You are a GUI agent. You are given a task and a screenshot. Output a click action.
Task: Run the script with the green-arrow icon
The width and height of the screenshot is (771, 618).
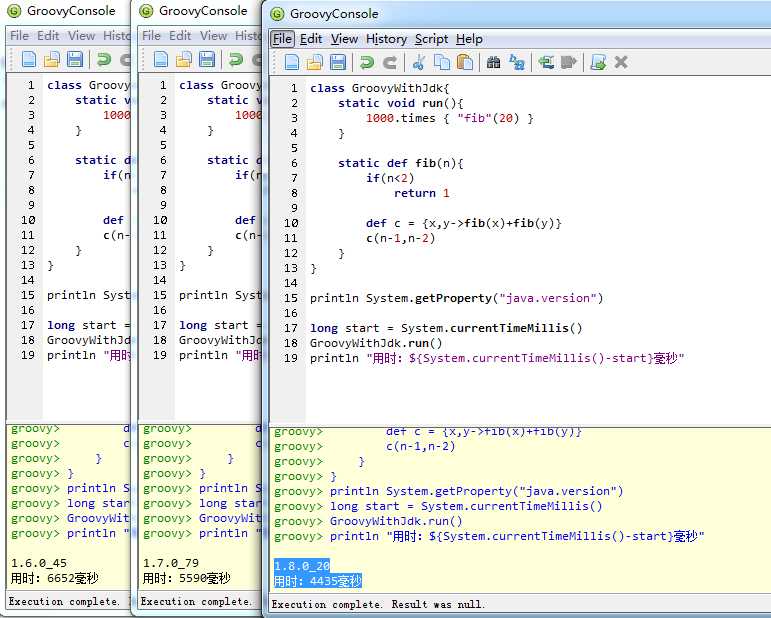click(598, 62)
